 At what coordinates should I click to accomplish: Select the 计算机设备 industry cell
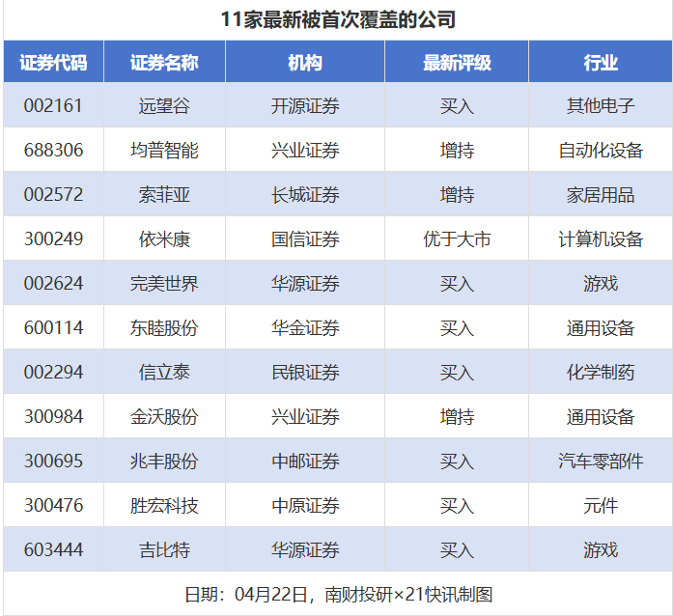coord(601,239)
